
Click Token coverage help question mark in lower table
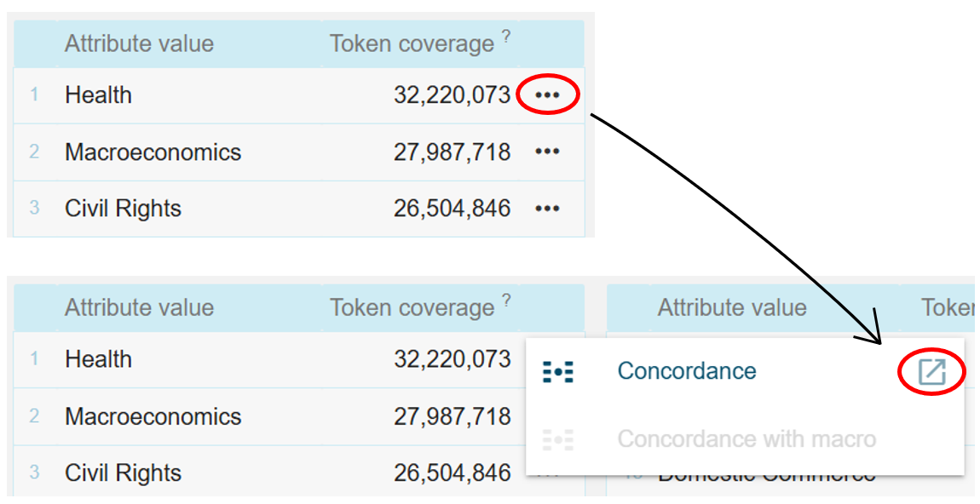pyautogui.click(x=506, y=300)
